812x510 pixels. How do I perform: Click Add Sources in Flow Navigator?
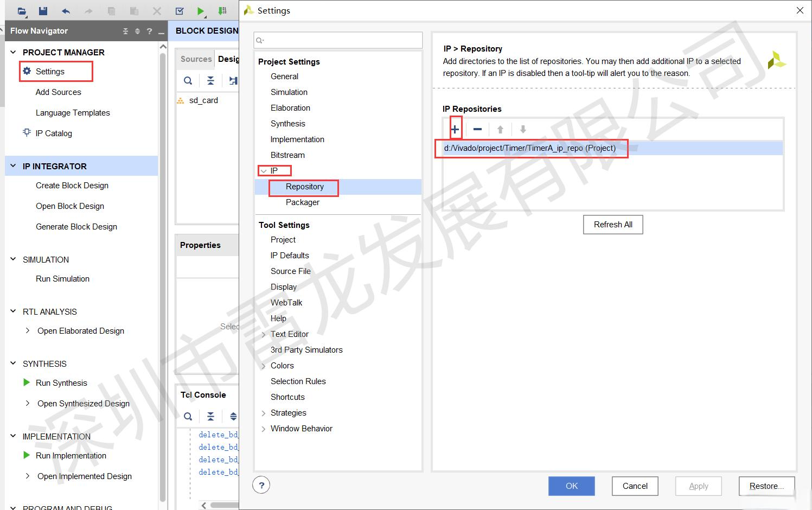click(59, 92)
